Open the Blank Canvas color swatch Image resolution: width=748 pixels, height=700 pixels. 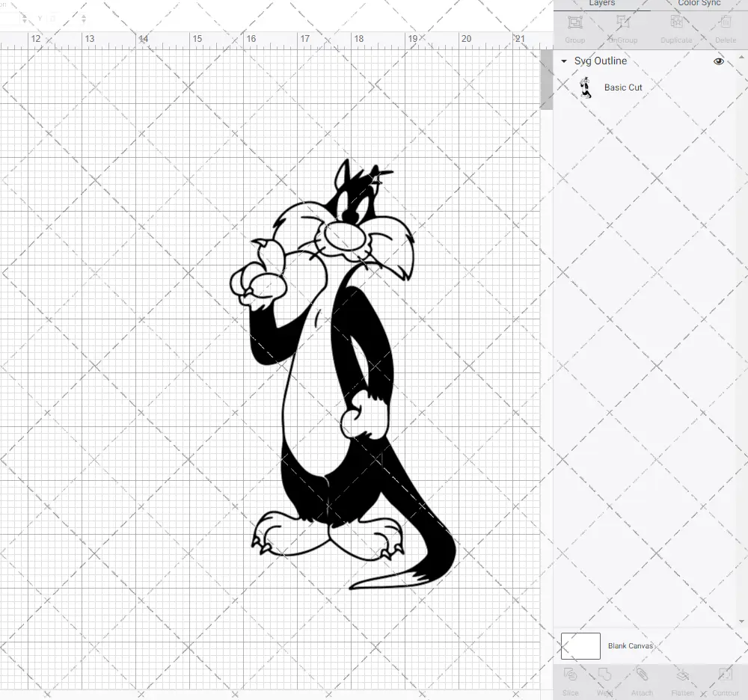580,645
